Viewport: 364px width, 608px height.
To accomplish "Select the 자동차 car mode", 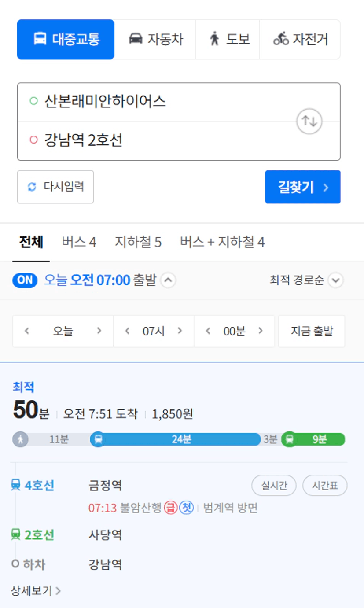I will click(x=155, y=39).
